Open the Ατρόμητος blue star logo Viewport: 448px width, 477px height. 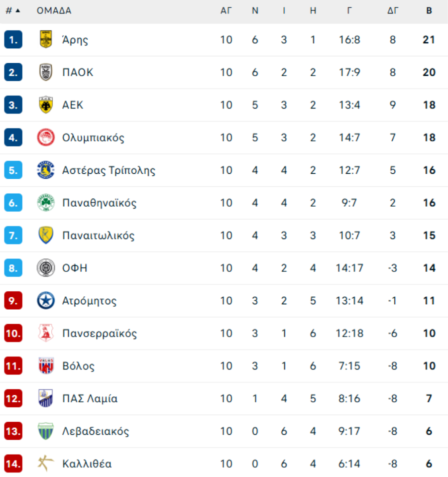pyautogui.click(x=46, y=300)
